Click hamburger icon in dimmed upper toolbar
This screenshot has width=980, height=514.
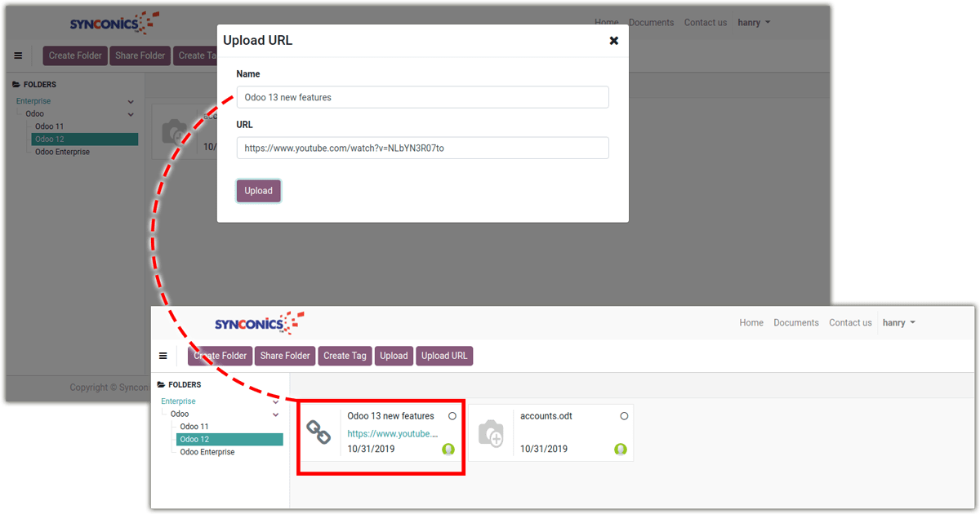pyautogui.click(x=18, y=55)
